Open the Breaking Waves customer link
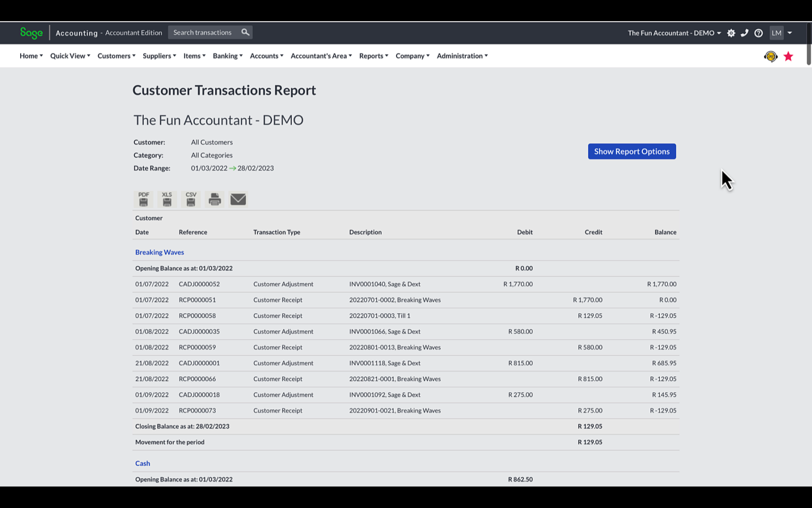Viewport: 812px width, 508px height. [x=159, y=252]
